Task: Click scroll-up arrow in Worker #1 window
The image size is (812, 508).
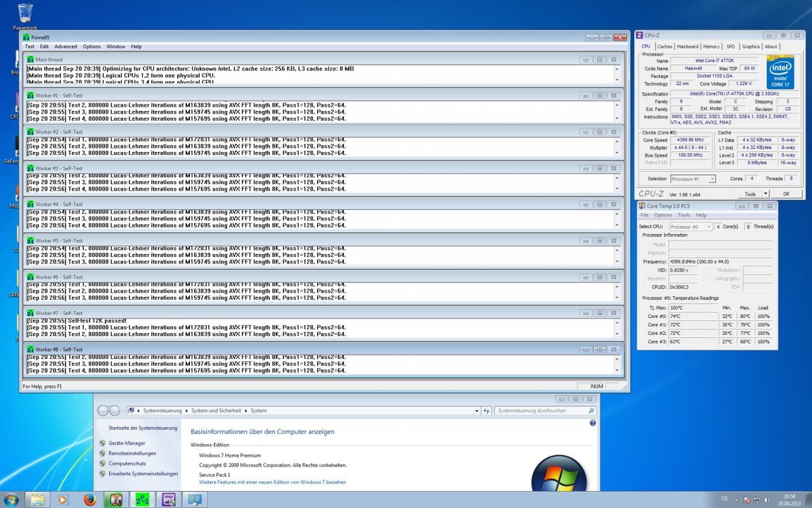Action: click(617, 105)
